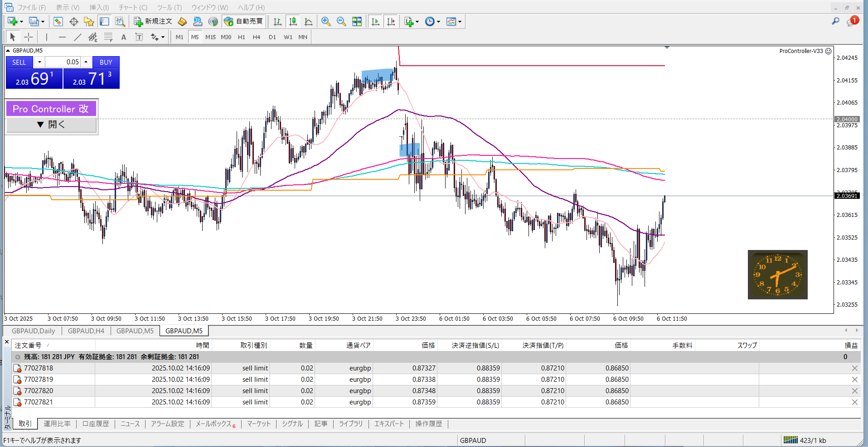Expand the Pro Controller 開く panel
This screenshot has height=447, width=868.
click(x=51, y=125)
